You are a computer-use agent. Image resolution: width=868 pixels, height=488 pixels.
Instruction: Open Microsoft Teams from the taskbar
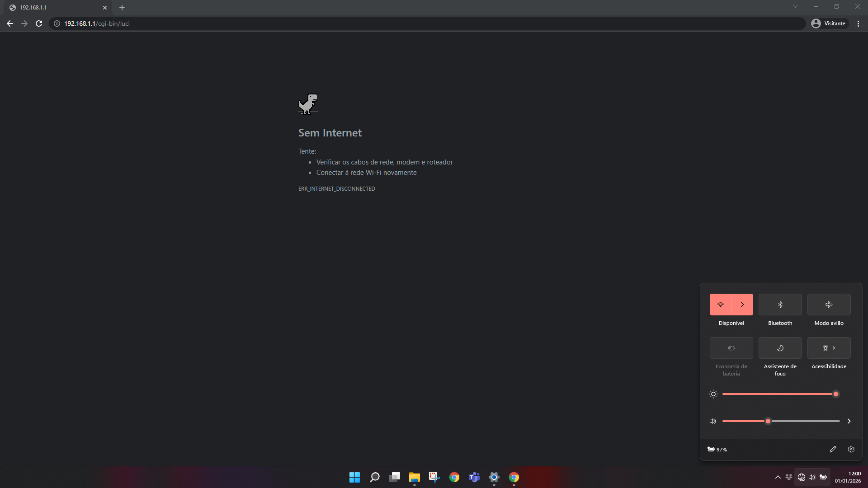coord(474,477)
